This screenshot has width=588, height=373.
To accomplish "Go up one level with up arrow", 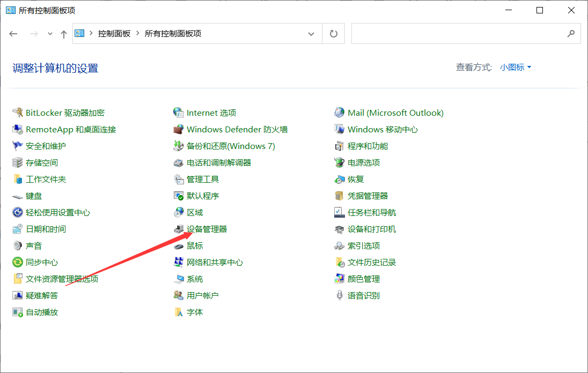I will pos(64,34).
